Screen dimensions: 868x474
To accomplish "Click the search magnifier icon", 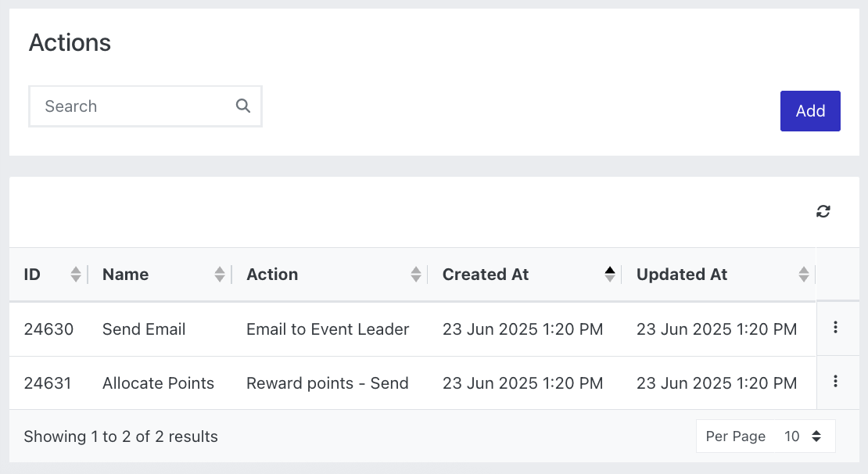I will 243,106.
